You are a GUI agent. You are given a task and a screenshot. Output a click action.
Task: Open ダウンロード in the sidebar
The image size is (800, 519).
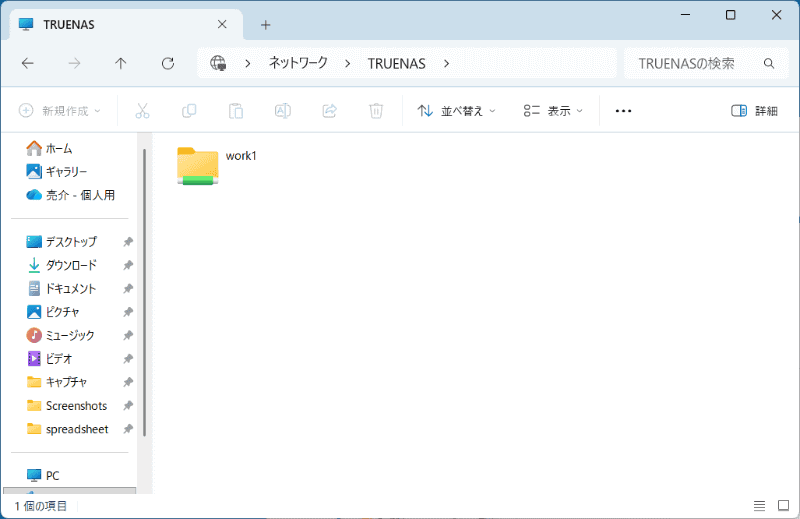pyautogui.click(x=61, y=265)
